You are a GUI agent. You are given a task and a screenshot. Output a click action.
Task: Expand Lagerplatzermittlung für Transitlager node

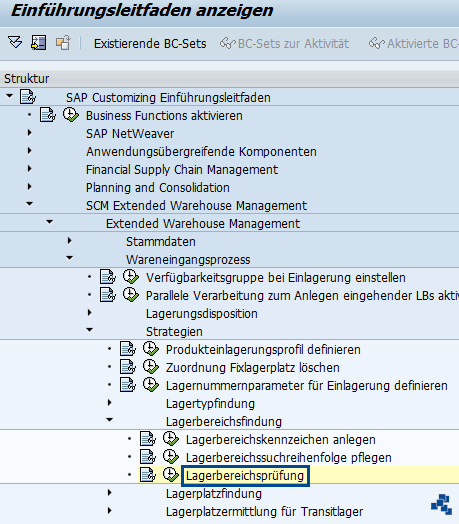pos(109,511)
